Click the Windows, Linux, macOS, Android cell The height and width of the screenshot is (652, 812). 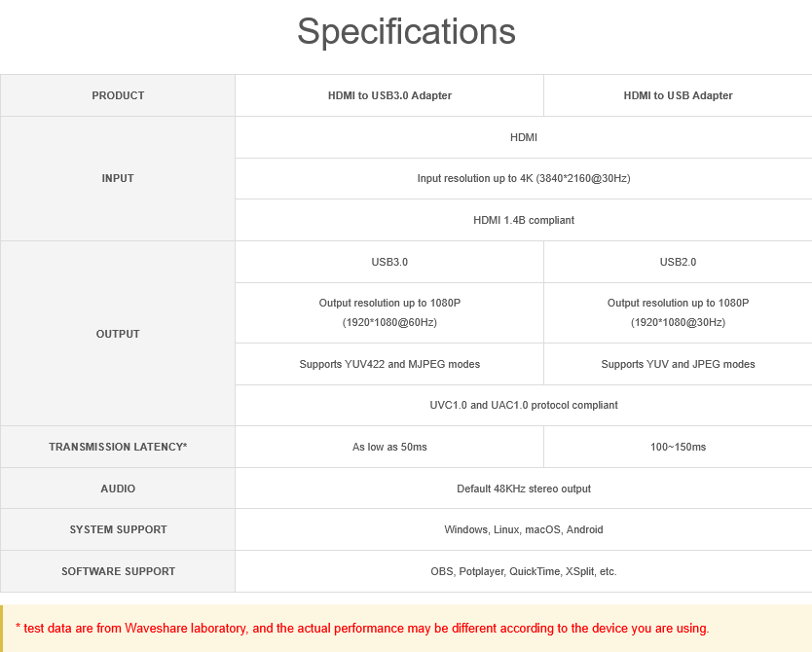(x=524, y=529)
